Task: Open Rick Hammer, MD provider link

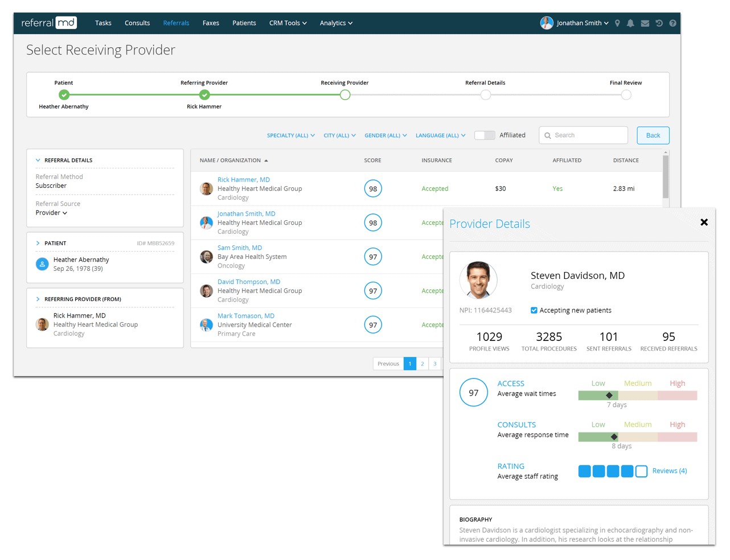Action: (x=244, y=180)
